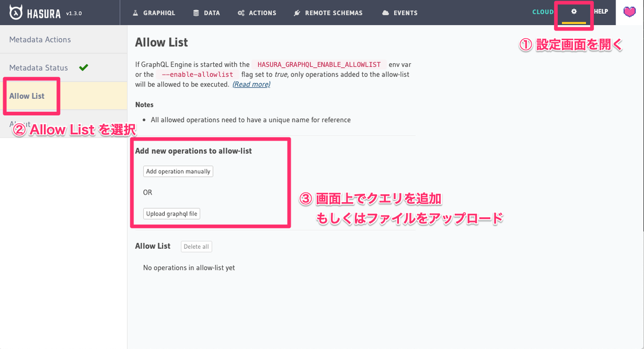Click the Allow List page title
The height and width of the screenshot is (349, 644).
tap(162, 42)
